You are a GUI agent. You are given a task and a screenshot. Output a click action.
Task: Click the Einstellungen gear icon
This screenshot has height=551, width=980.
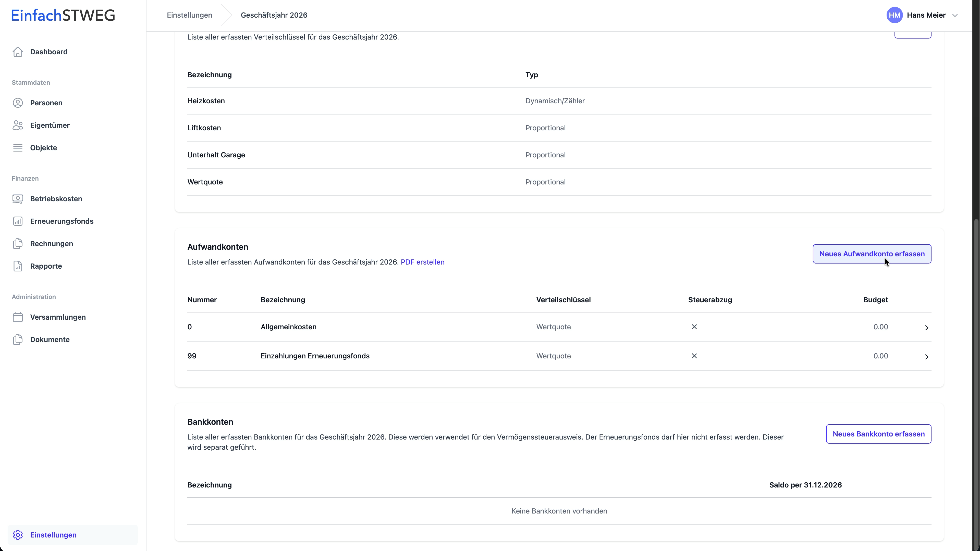tap(18, 535)
